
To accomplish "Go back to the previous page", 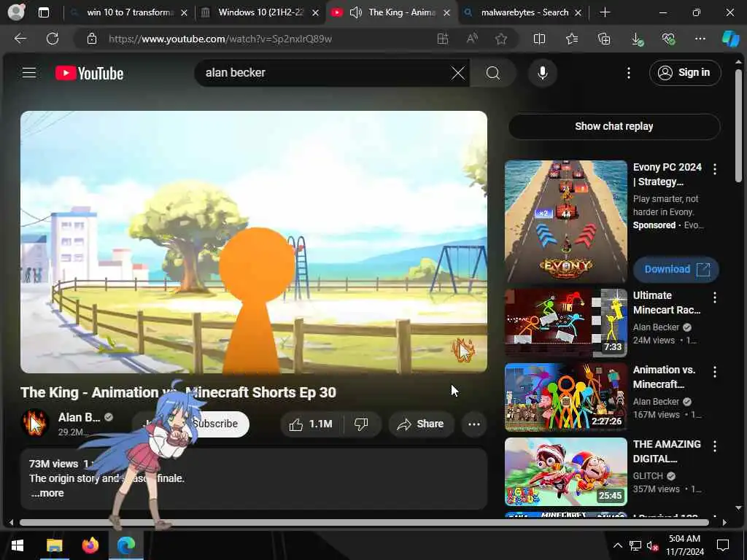I will click(x=20, y=39).
